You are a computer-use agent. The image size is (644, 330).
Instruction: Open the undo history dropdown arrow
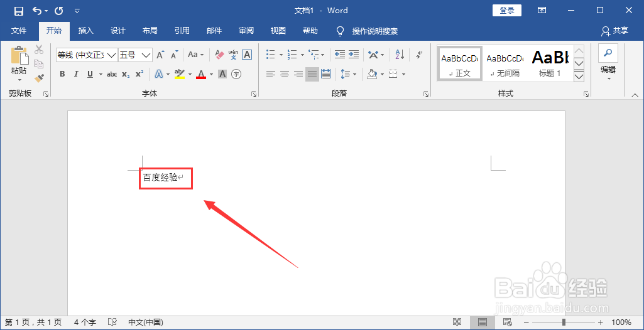coord(46,11)
